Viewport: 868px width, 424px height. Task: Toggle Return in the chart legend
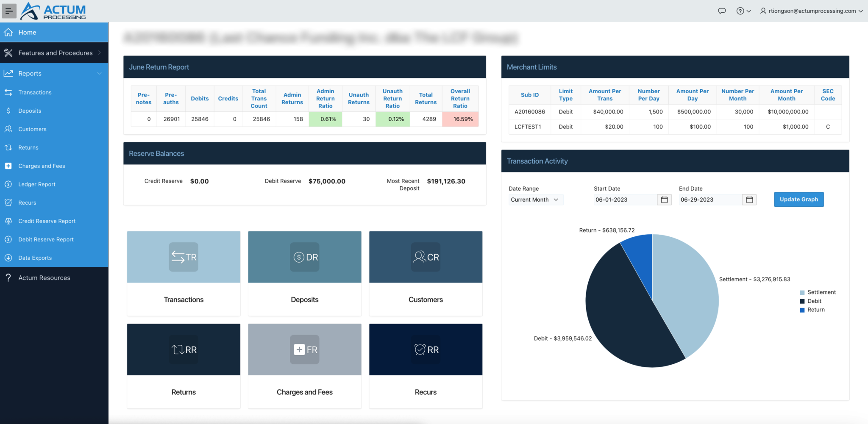click(812, 310)
